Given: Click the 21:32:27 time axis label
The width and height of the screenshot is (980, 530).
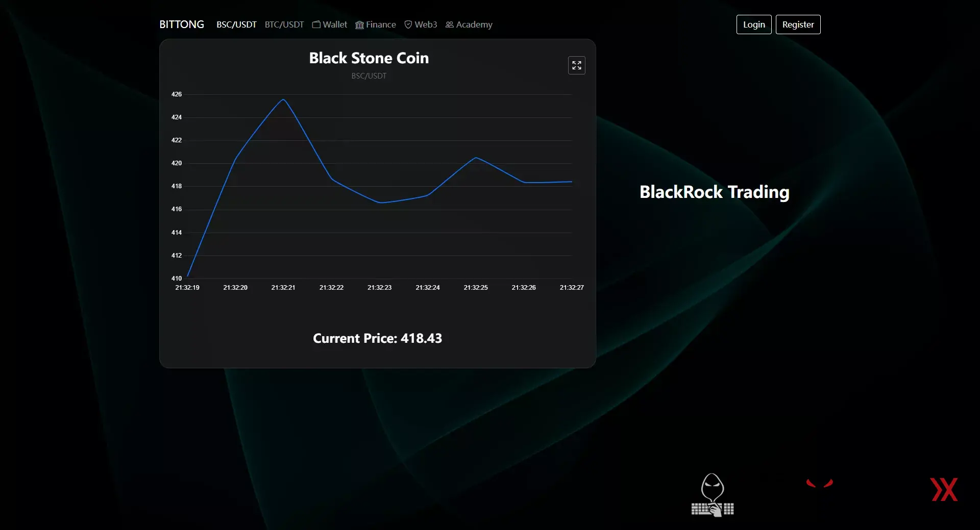Looking at the screenshot, I should (572, 288).
